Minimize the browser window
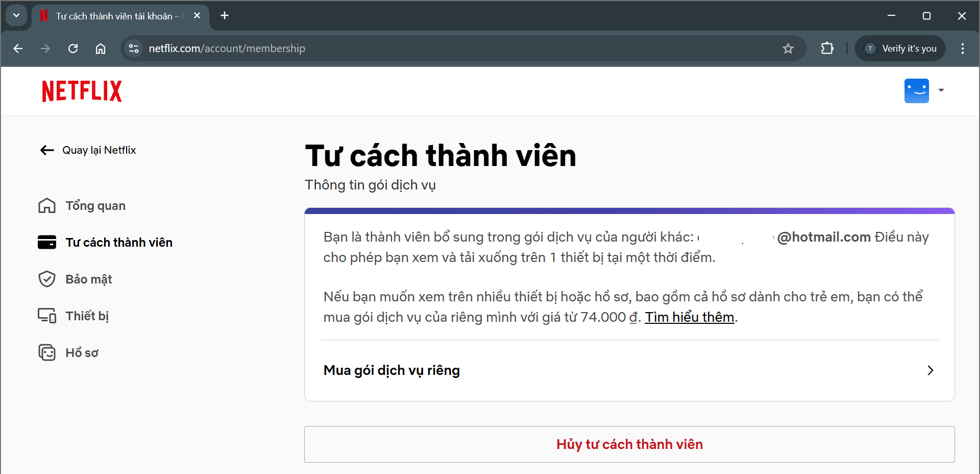The width and height of the screenshot is (980, 474). coord(892,16)
